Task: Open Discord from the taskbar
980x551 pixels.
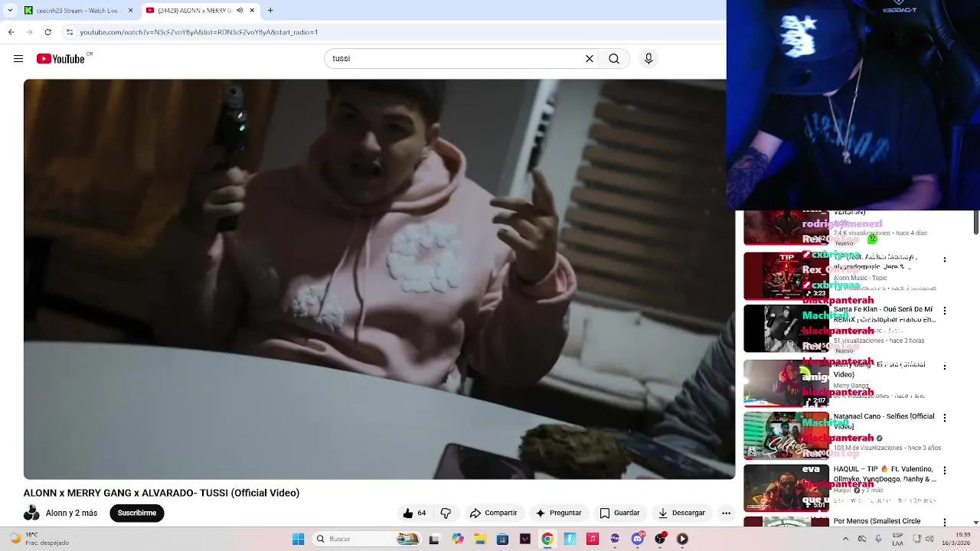Action: pos(638,539)
